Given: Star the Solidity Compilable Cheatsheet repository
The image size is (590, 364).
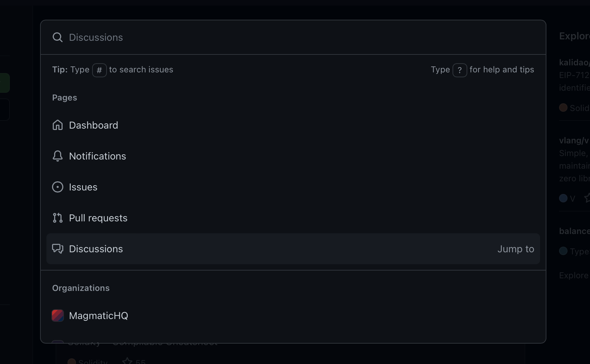Looking at the screenshot, I should click(127, 361).
